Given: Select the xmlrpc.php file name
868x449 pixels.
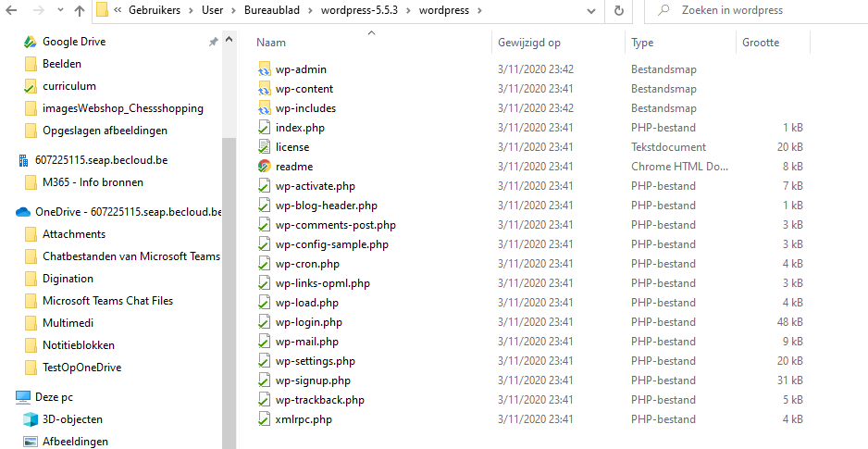Looking at the screenshot, I should point(304,419).
